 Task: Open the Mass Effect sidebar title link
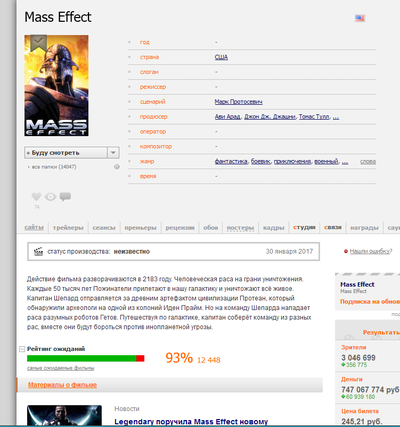point(357,284)
